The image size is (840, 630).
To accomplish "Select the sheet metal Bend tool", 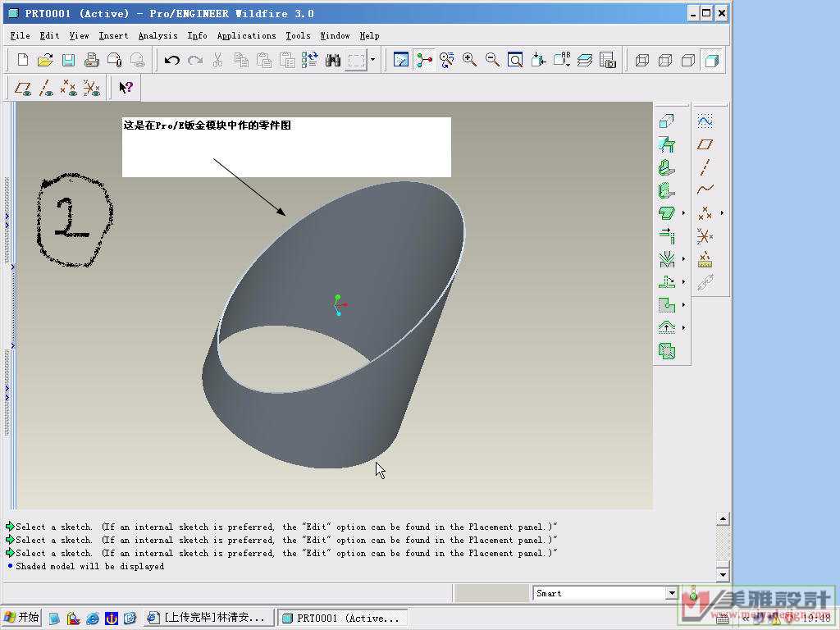I will coord(667,259).
